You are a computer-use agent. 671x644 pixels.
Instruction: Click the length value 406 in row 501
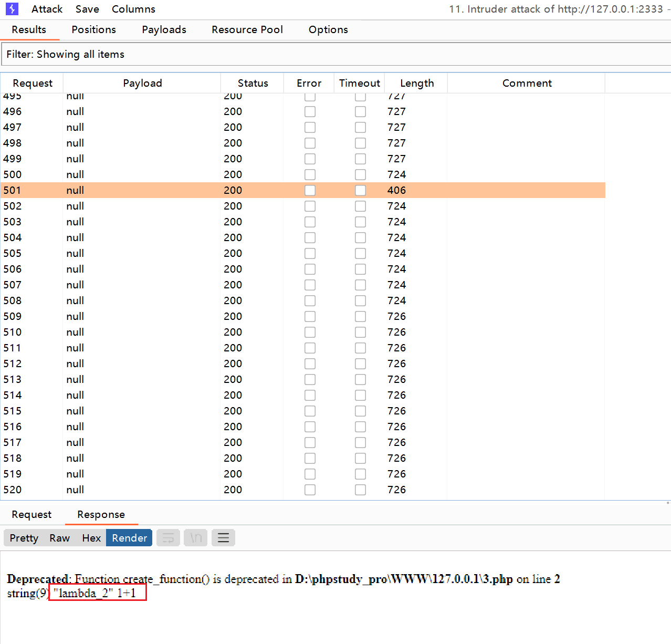396,190
